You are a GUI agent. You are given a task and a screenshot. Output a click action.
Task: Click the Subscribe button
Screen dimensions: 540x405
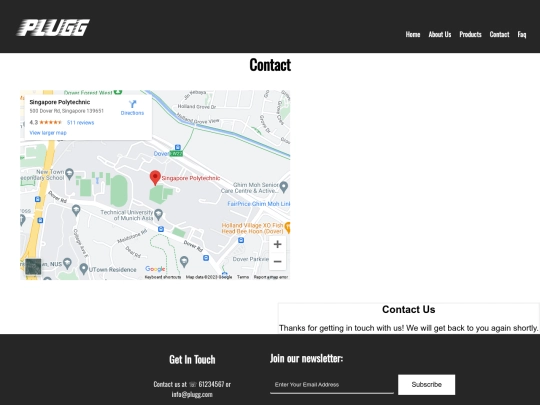point(426,385)
